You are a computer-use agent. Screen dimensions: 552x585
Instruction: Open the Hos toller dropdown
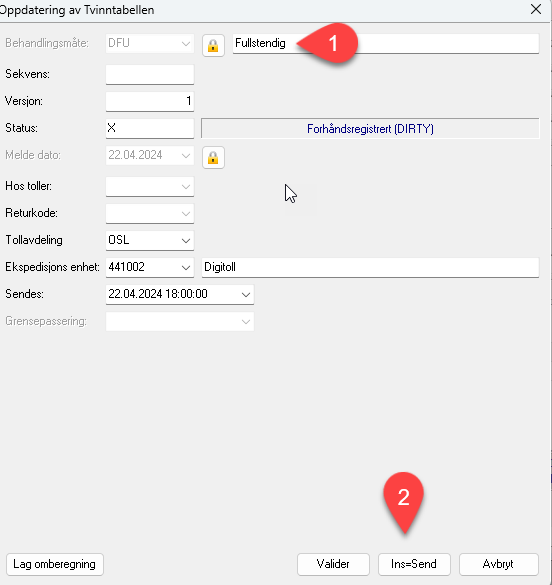pos(150,187)
